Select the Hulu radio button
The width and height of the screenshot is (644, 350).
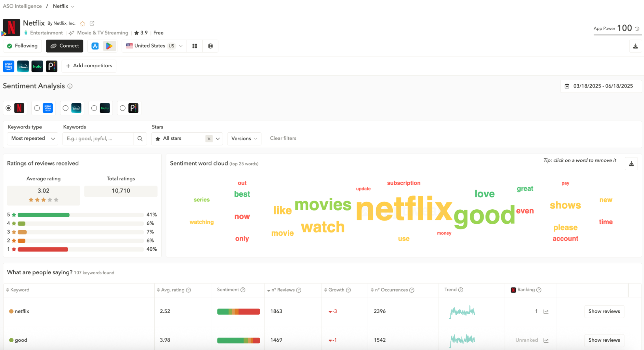tap(94, 108)
